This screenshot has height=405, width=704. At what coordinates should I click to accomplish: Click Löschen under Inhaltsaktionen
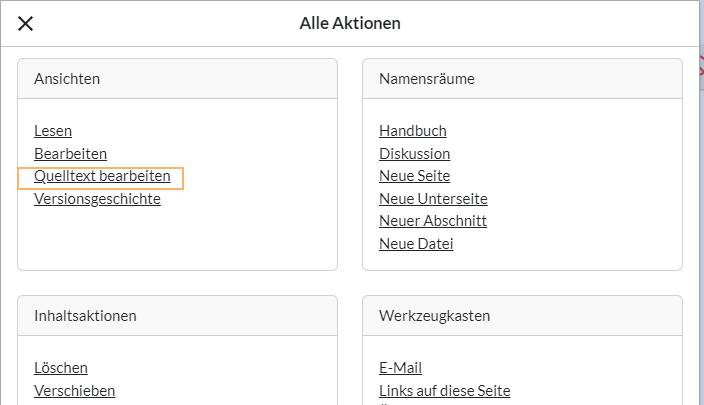(x=61, y=368)
